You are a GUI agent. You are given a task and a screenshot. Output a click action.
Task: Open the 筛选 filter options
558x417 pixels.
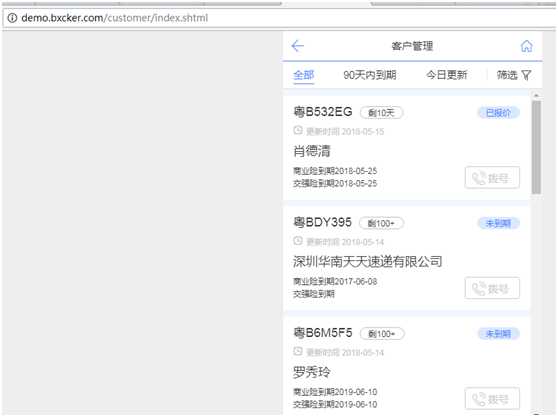pyautogui.click(x=514, y=75)
